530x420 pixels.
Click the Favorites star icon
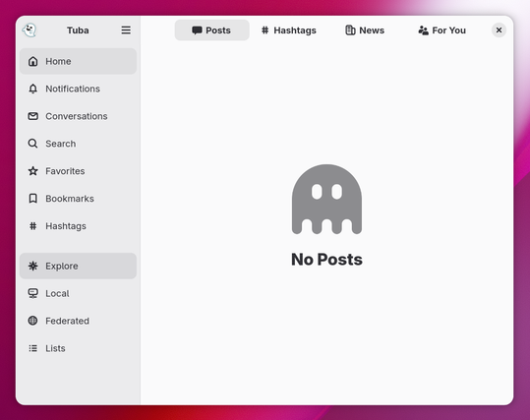pyautogui.click(x=32, y=171)
